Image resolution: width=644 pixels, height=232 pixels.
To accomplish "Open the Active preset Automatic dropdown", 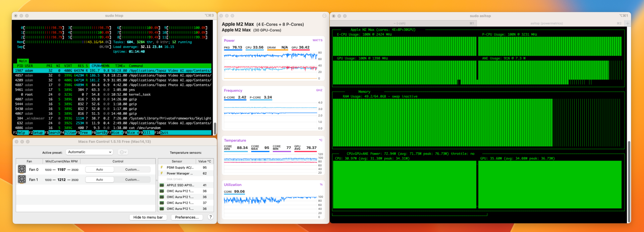I will click(90, 152).
